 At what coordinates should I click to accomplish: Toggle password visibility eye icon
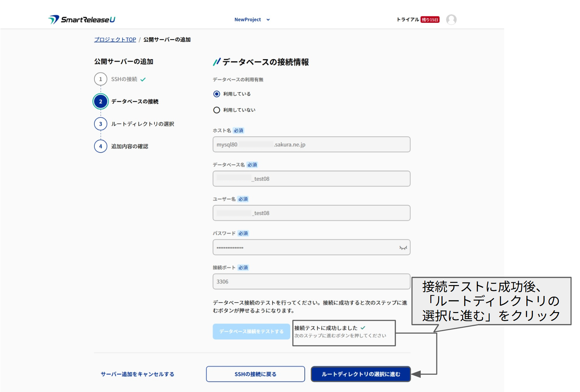coord(403,248)
